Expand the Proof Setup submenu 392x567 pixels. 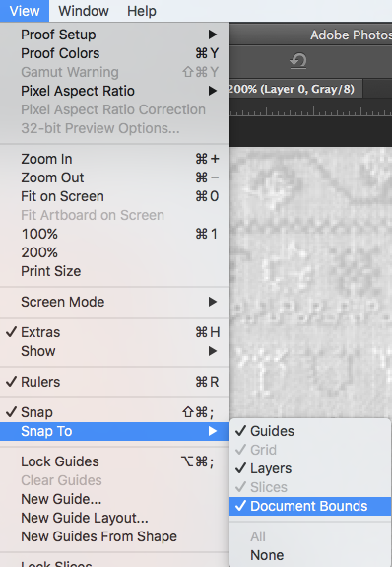point(114,35)
